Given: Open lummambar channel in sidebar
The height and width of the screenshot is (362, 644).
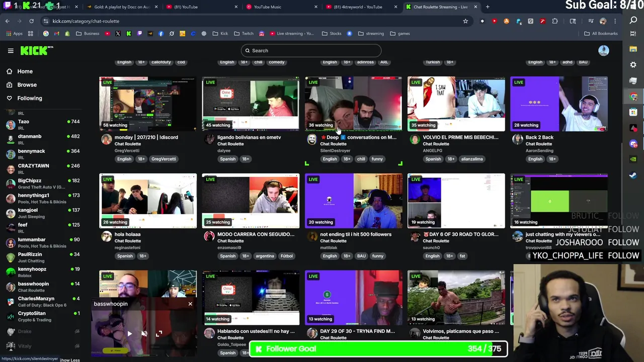Looking at the screenshot, I should 43,242.
